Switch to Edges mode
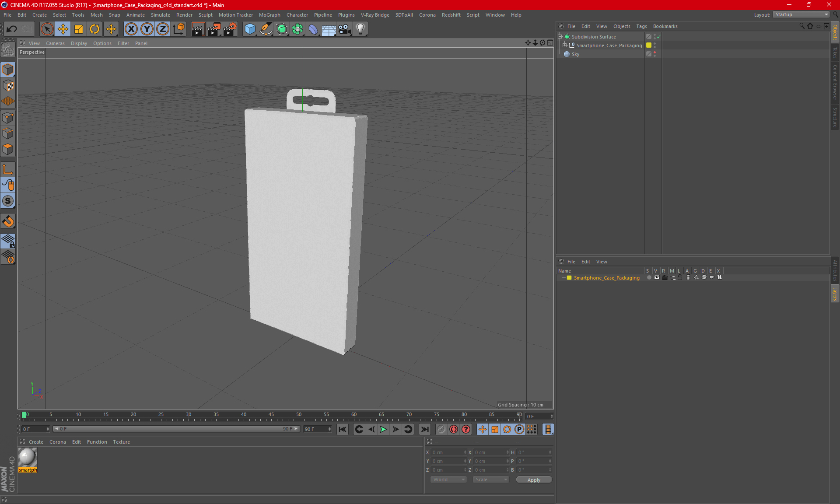 click(x=8, y=133)
